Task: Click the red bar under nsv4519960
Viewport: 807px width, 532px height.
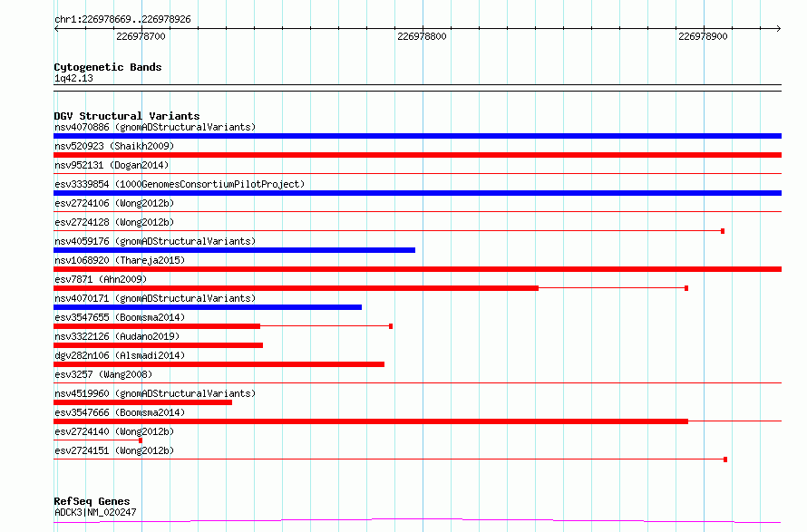Action: 142,402
